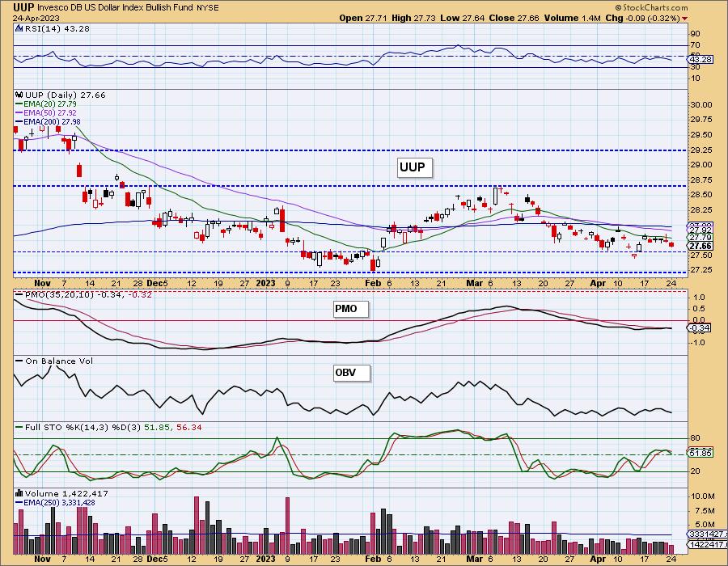Click the 10.0M volume axis label

(702, 496)
